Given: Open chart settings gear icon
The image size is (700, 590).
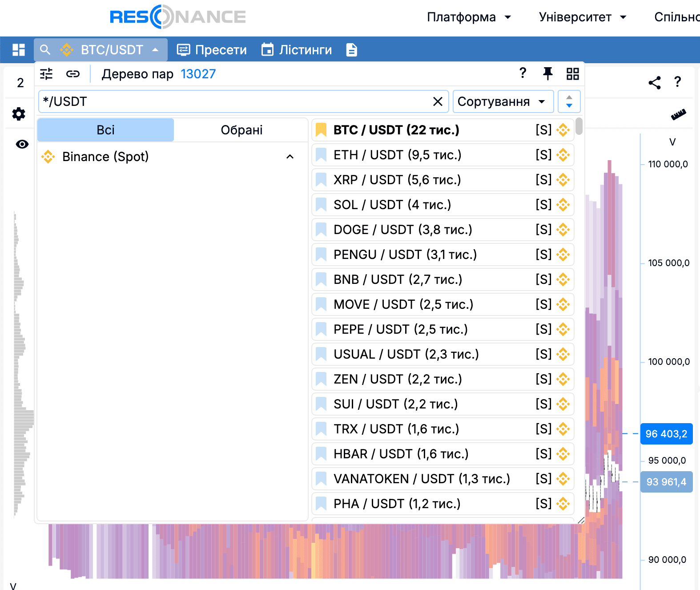Looking at the screenshot, I should click(19, 114).
